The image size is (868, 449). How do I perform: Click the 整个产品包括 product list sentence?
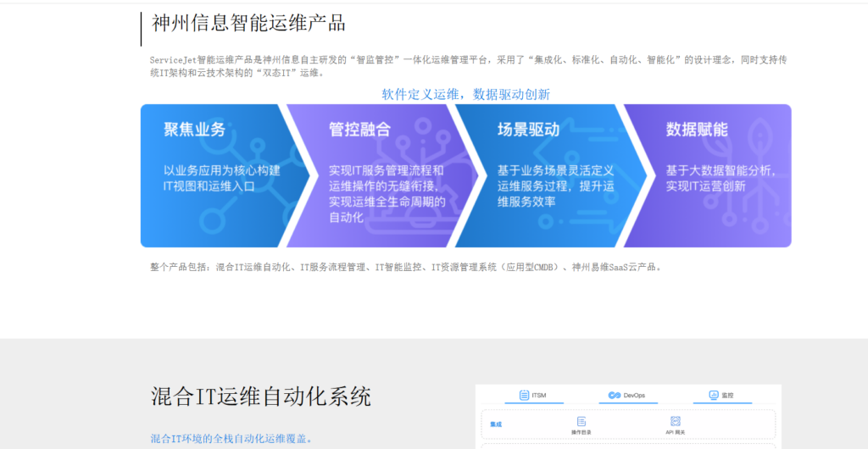point(406,267)
